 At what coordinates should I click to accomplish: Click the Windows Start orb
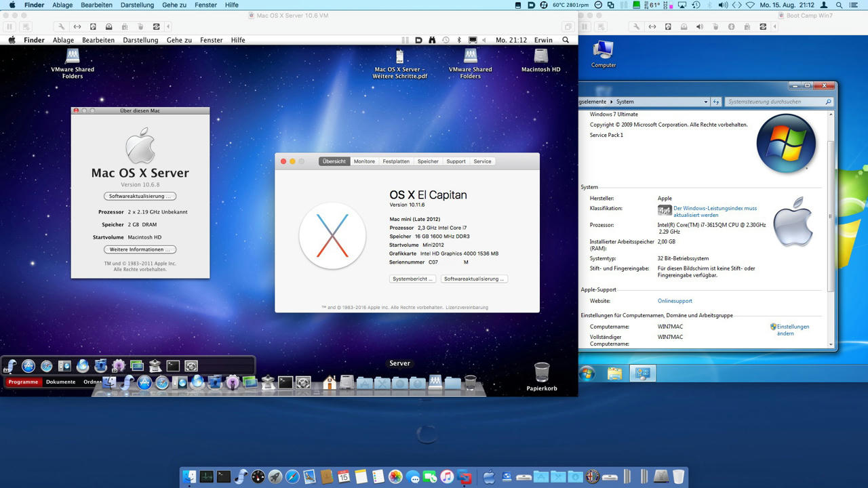[587, 373]
